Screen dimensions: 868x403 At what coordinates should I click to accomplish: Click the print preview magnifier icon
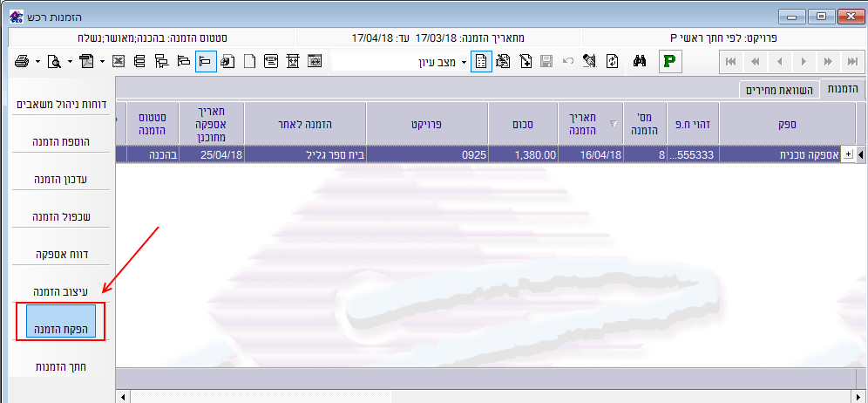[54, 61]
